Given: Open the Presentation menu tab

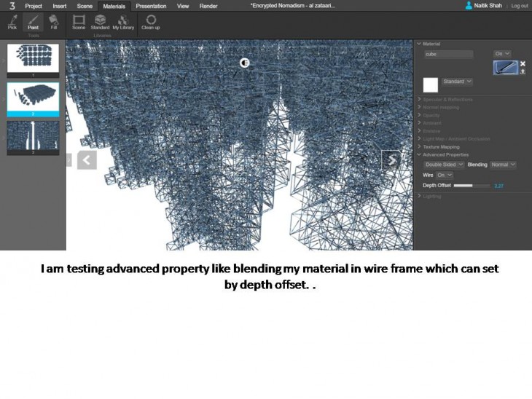Looking at the screenshot, I should 151,5.
